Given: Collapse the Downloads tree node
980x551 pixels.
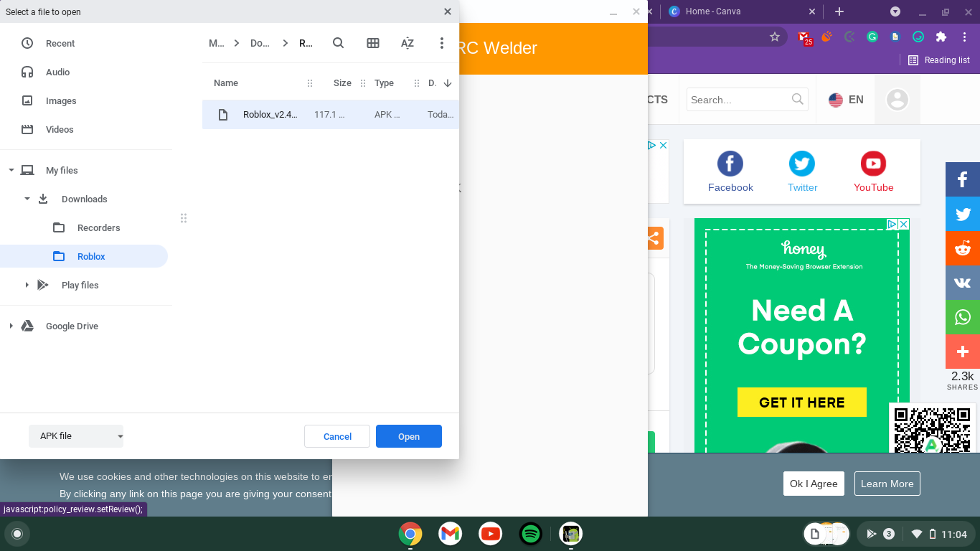Looking at the screenshot, I should (x=27, y=199).
